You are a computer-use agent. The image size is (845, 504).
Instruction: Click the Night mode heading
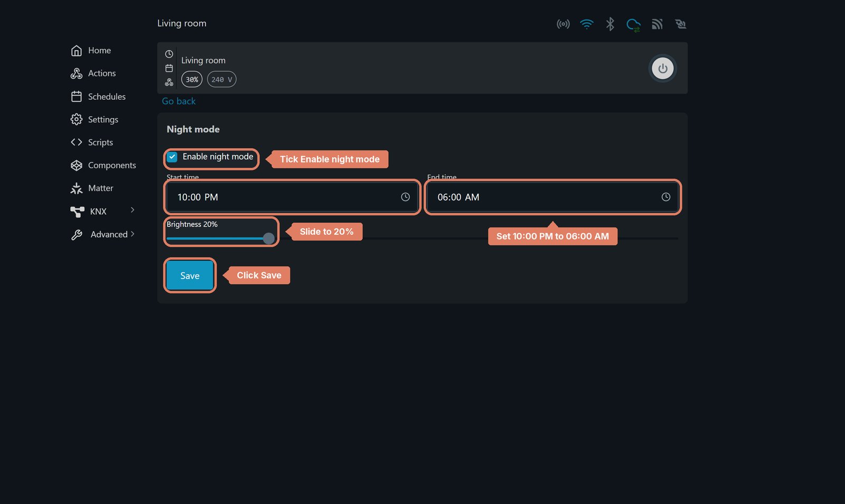pyautogui.click(x=193, y=130)
